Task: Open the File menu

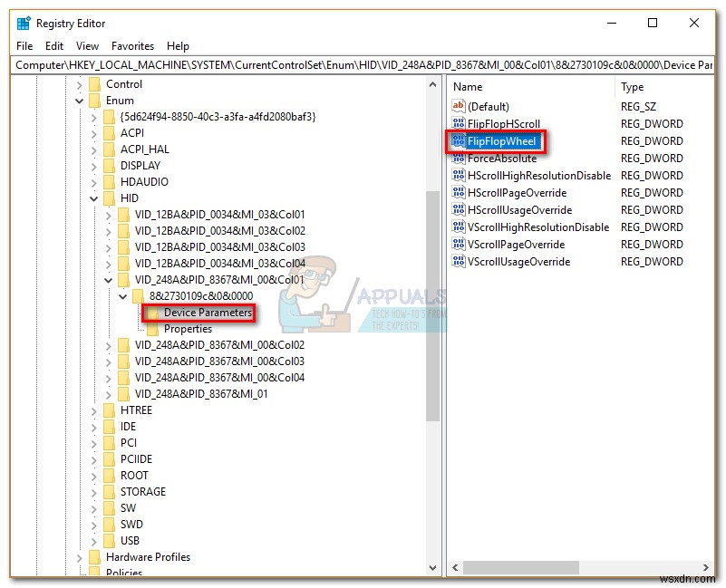Action: [x=24, y=46]
